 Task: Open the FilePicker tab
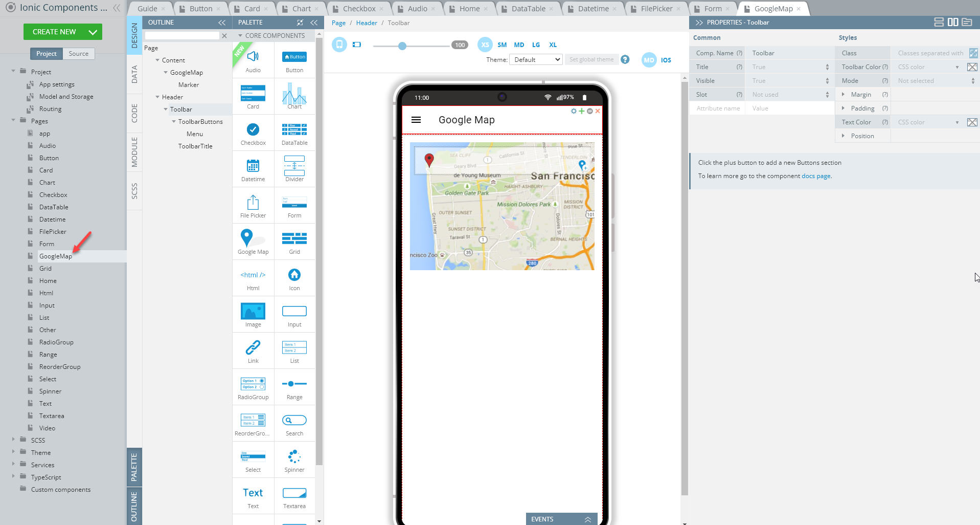pyautogui.click(x=656, y=9)
